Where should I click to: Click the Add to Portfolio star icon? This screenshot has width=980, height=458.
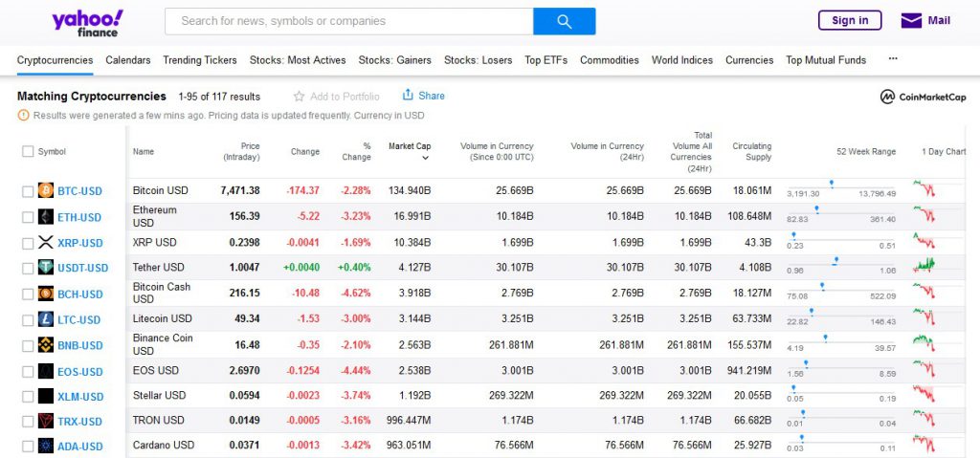pos(299,97)
